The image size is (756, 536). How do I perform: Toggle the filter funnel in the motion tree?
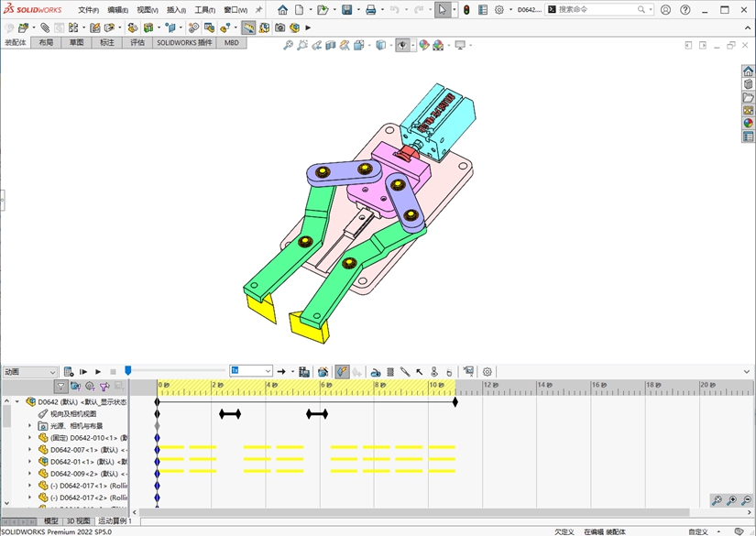coord(60,387)
